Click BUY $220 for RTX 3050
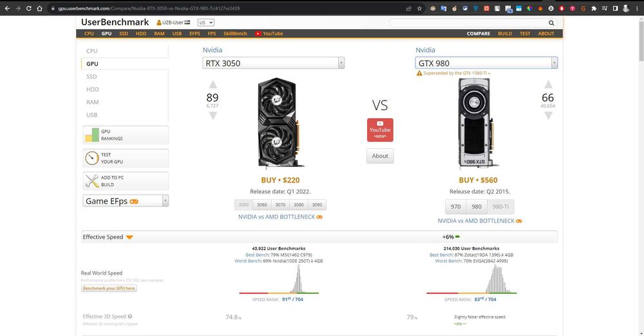 click(x=281, y=180)
